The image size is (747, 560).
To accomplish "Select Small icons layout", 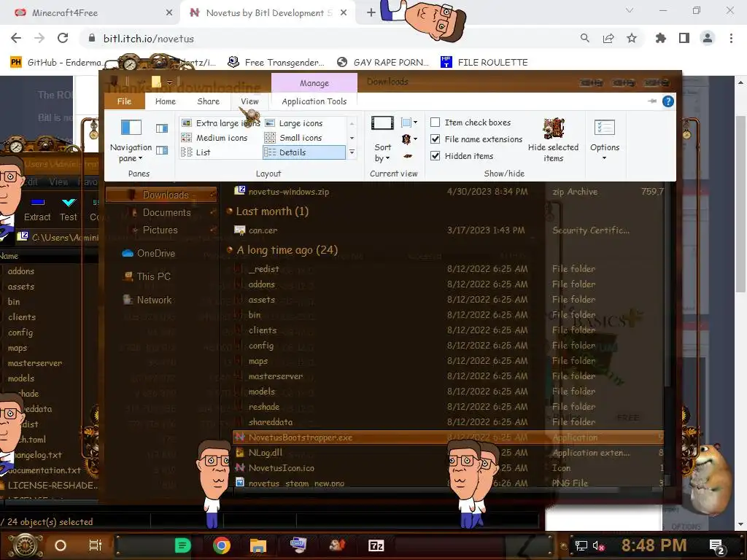I will 294,138.
